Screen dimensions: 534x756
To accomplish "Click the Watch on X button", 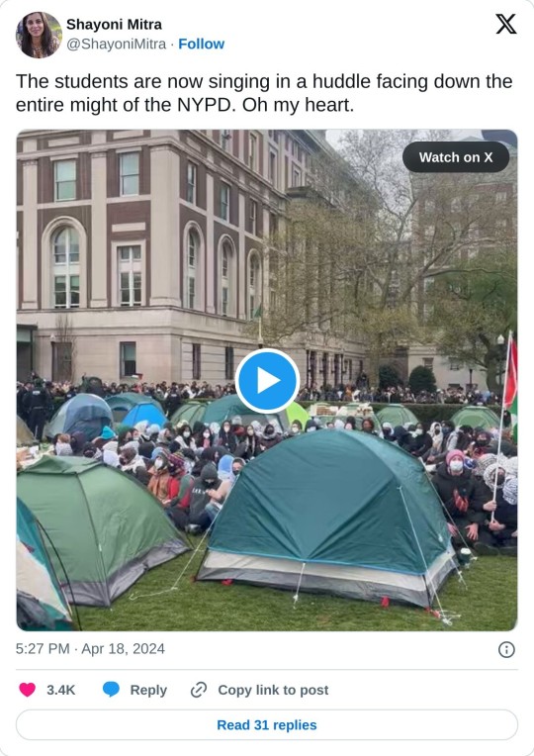I will pyautogui.click(x=456, y=157).
